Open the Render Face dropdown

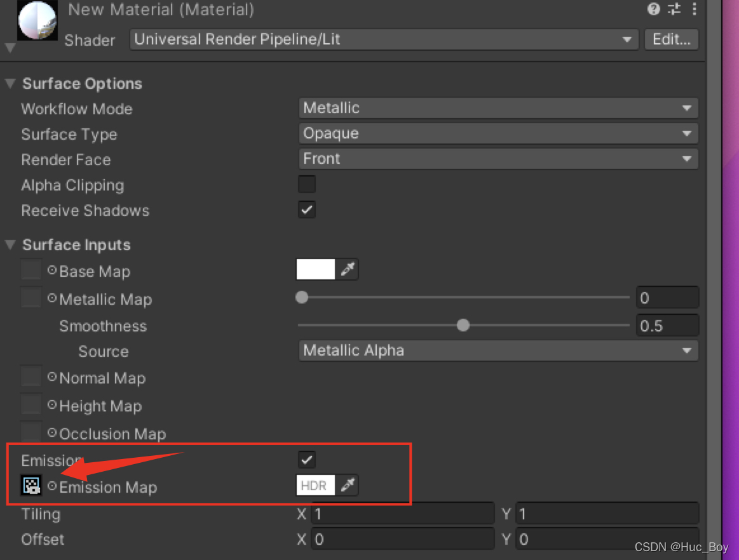pos(498,159)
